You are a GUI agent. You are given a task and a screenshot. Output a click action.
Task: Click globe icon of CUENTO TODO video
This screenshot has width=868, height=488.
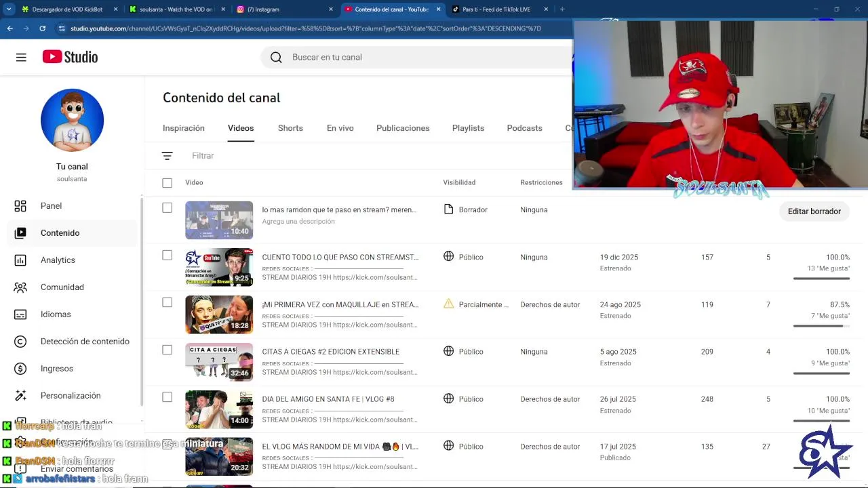pos(448,257)
